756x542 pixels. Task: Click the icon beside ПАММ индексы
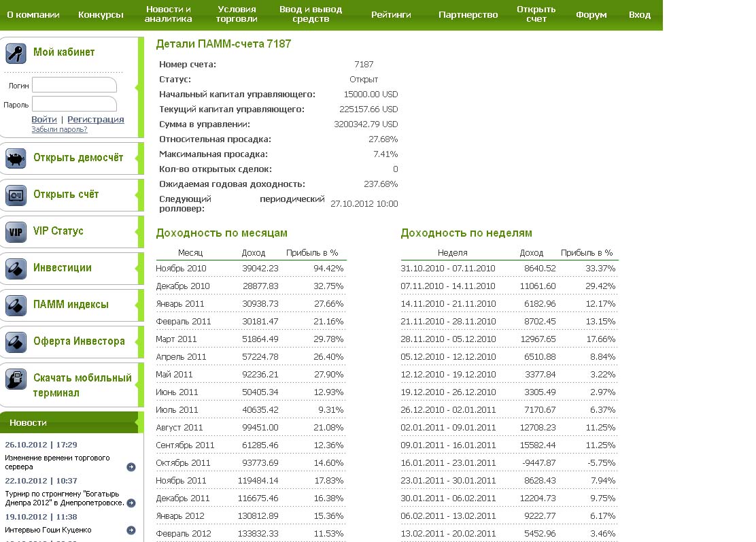point(16,305)
